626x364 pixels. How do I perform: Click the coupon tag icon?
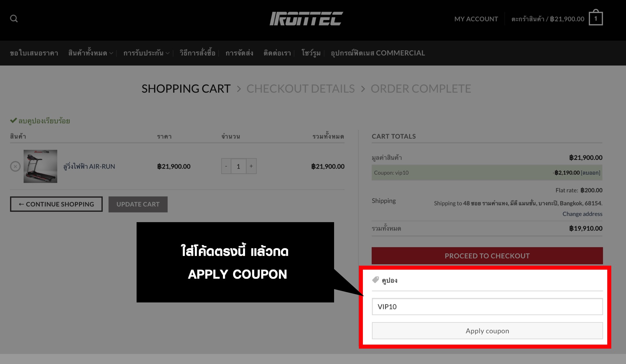click(376, 280)
